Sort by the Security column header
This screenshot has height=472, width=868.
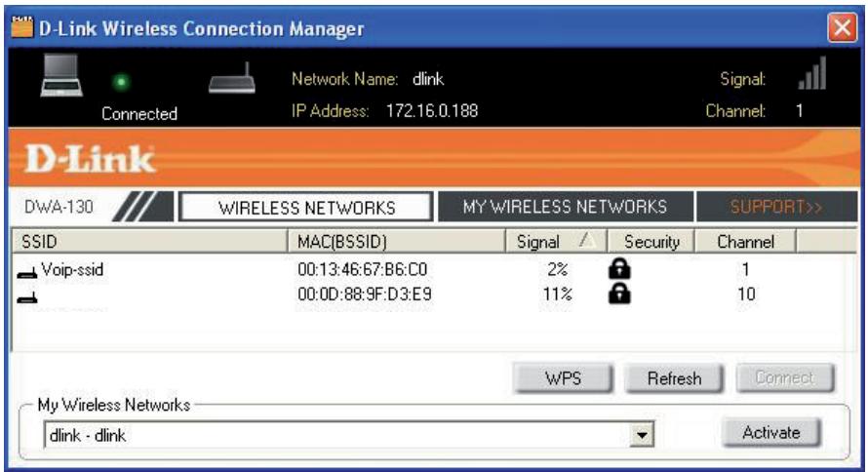point(651,241)
